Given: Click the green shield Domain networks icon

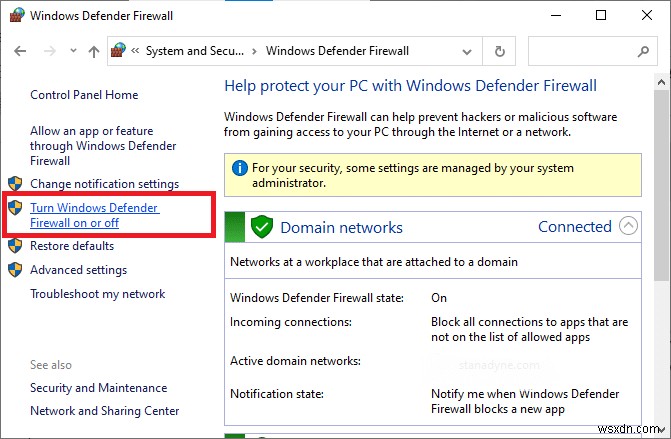Looking at the screenshot, I should coord(262,227).
